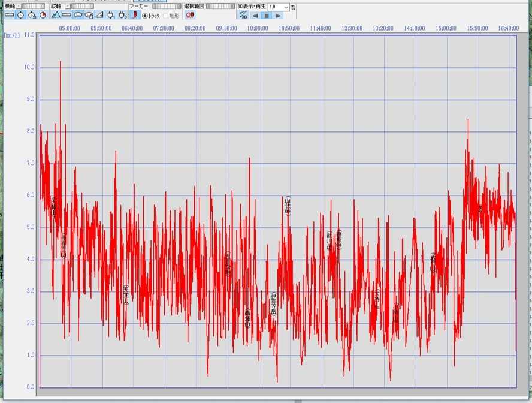Select the red pie-chart axis icon
The height and width of the screenshot is (403, 532).
point(43,15)
